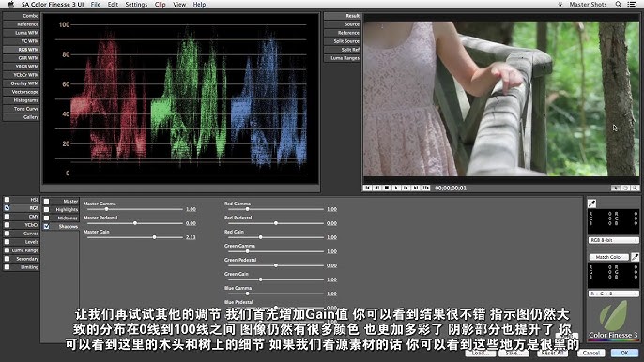Image resolution: width=644 pixels, height=362 pixels.
Task: Open the Help menu
Action: (x=199, y=4)
